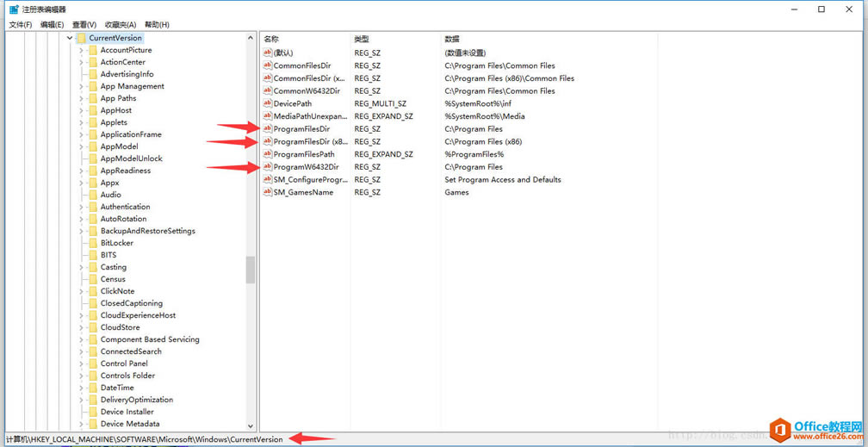This screenshot has height=447, width=868.
Task: Collapse the CurrentVersion tree node
Action: coord(69,38)
